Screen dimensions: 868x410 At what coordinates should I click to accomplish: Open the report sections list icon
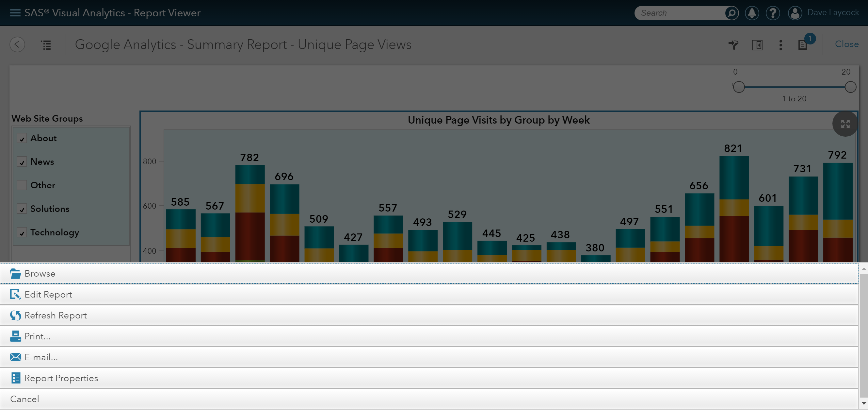click(46, 45)
